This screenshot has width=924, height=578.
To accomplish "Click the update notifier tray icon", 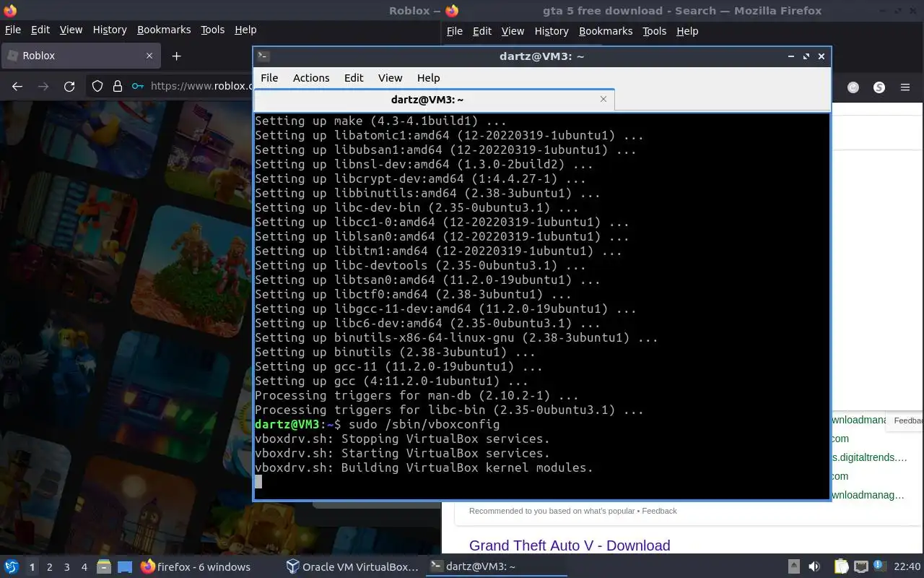I will click(x=880, y=566).
